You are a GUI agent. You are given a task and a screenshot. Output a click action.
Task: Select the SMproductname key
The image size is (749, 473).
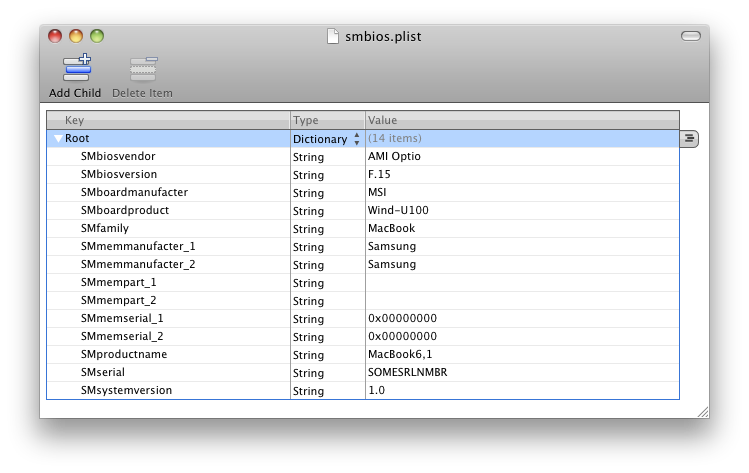124,355
